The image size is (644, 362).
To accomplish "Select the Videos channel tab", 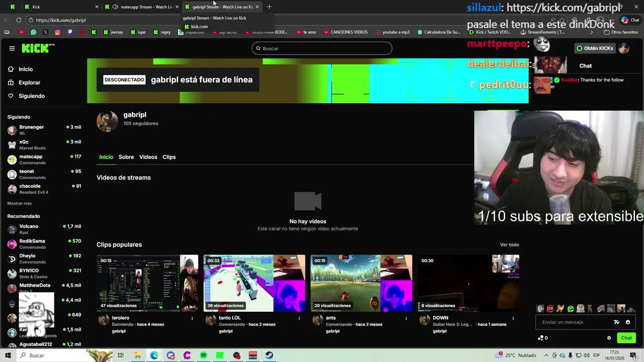I will (148, 157).
